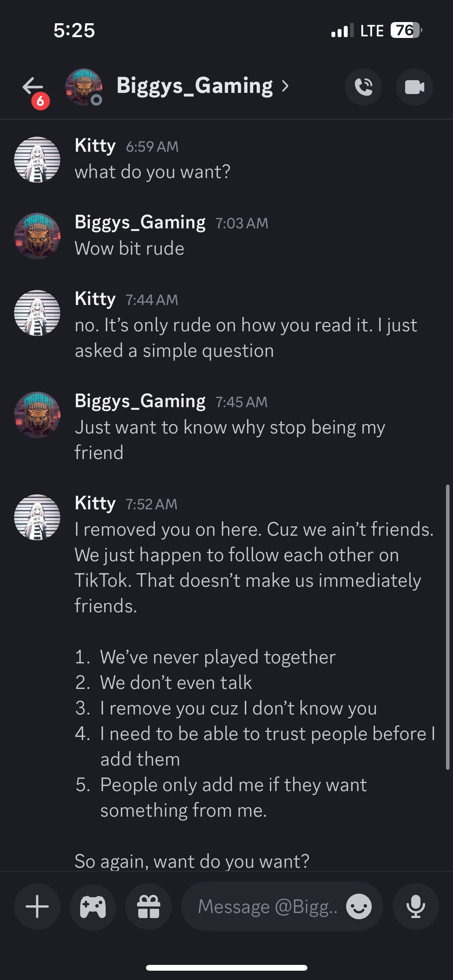453x980 pixels.
Task: Open the plus attachment menu
Action: click(37, 906)
